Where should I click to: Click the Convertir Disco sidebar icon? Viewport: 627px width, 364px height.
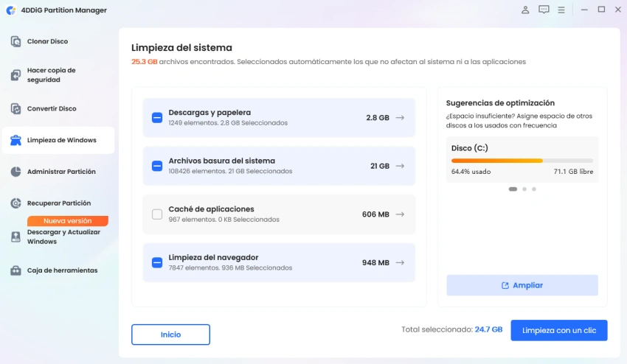pyautogui.click(x=15, y=108)
